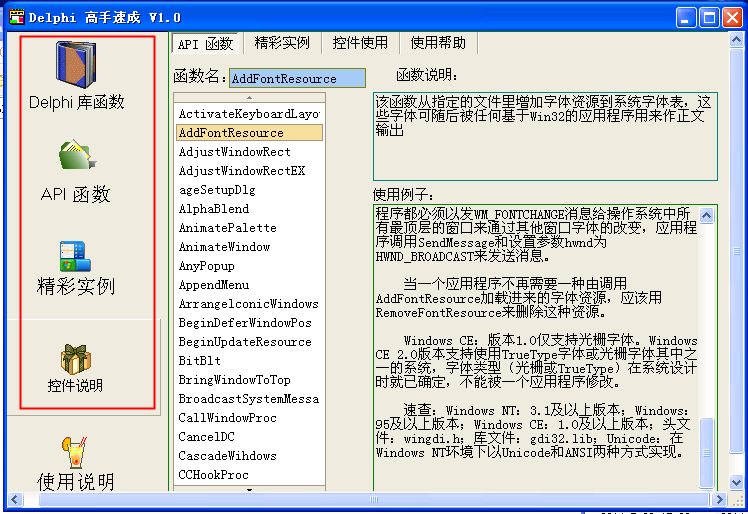Click the window vertical scrollbar up arrow
The width and height of the screenshot is (748, 514).
pos(737,40)
